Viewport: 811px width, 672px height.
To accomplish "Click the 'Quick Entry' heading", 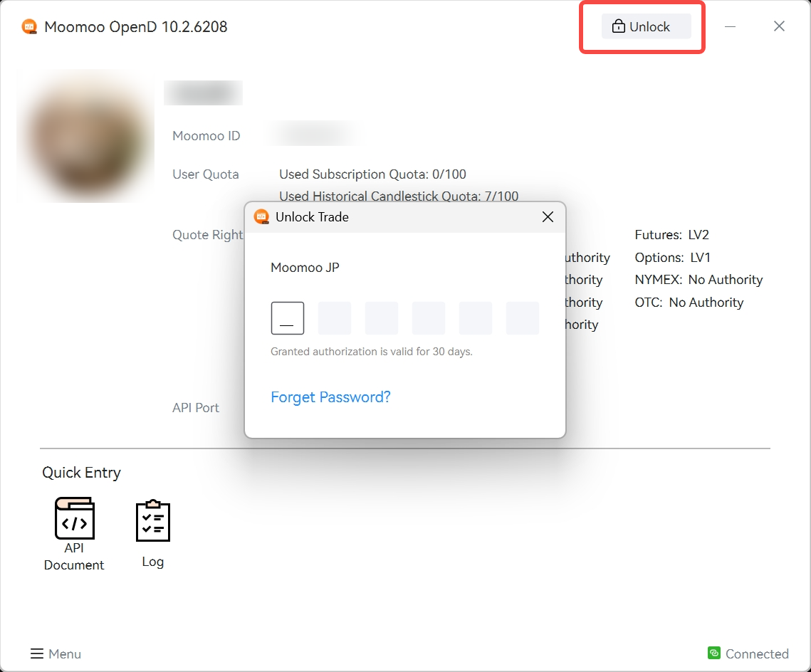I will coord(81,473).
